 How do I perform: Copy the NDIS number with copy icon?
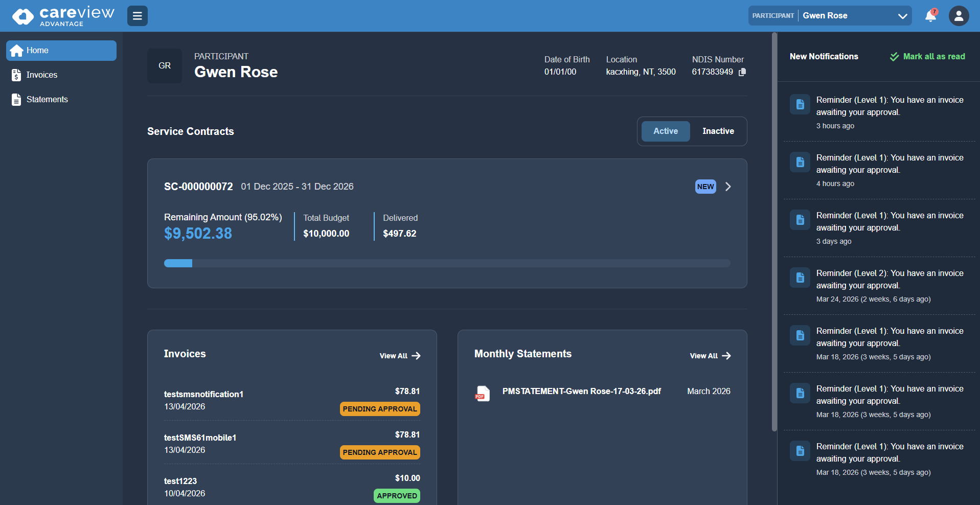point(742,72)
